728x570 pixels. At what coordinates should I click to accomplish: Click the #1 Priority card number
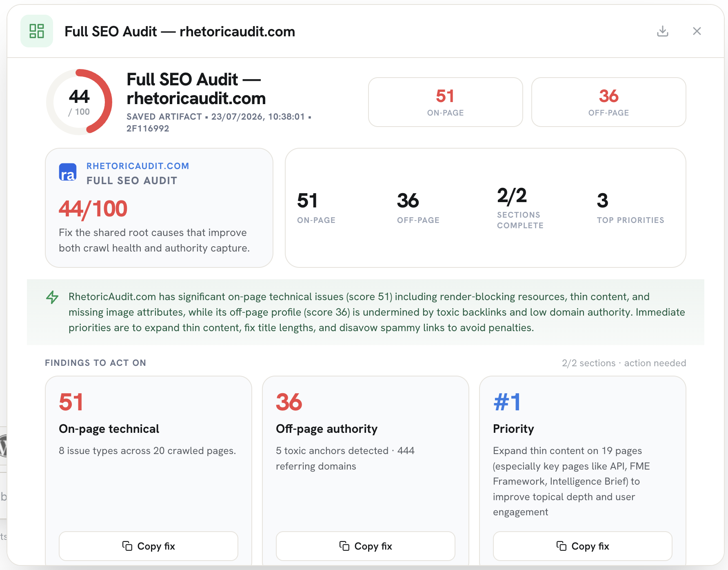point(507,402)
